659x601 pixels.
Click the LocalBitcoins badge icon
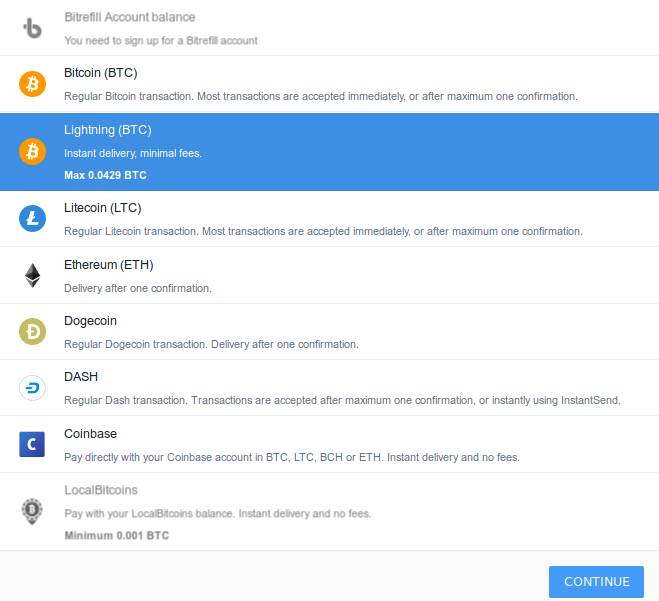pyautogui.click(x=32, y=511)
